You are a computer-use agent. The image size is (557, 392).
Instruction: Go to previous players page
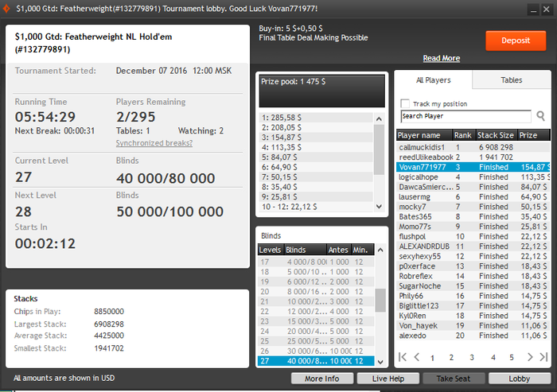tap(417, 357)
